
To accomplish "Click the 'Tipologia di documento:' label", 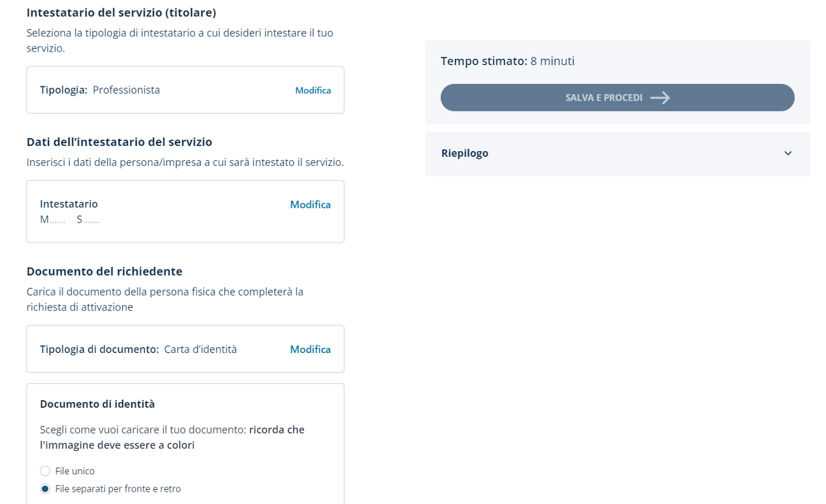I will pos(99,349).
